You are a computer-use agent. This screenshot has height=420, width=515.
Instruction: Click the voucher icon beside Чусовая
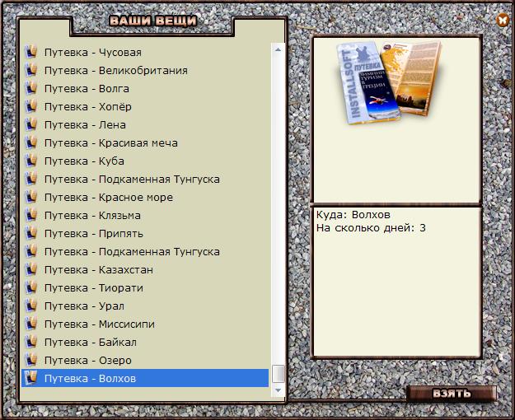coord(30,52)
